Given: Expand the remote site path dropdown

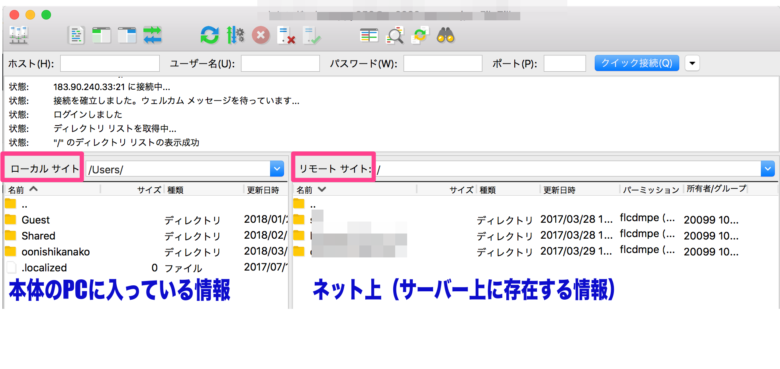Looking at the screenshot, I should (x=768, y=170).
